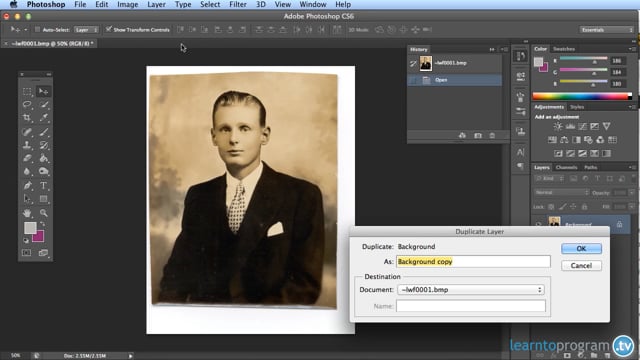Select the Zoom tool

click(x=44, y=213)
